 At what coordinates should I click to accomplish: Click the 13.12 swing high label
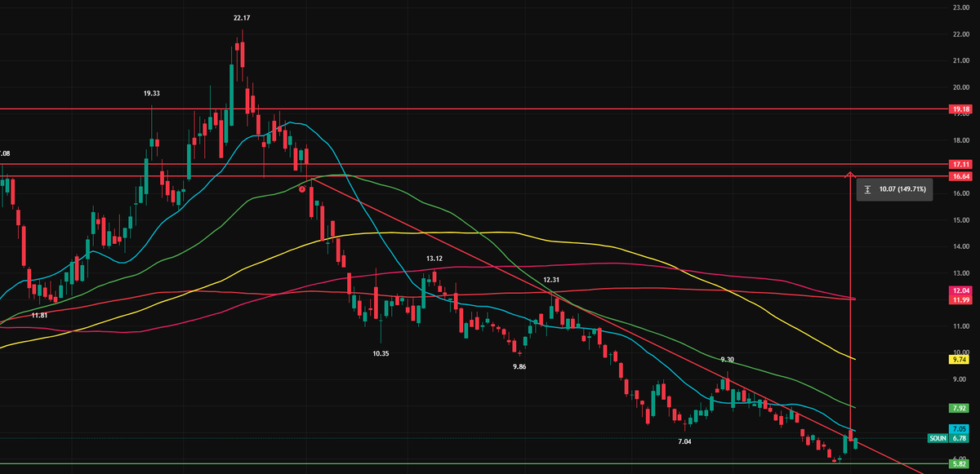(x=434, y=258)
